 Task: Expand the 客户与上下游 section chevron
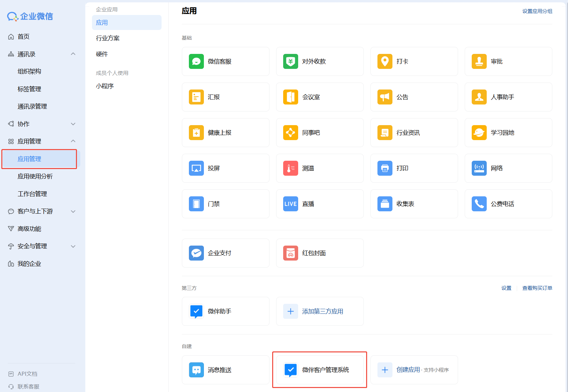[73, 211]
